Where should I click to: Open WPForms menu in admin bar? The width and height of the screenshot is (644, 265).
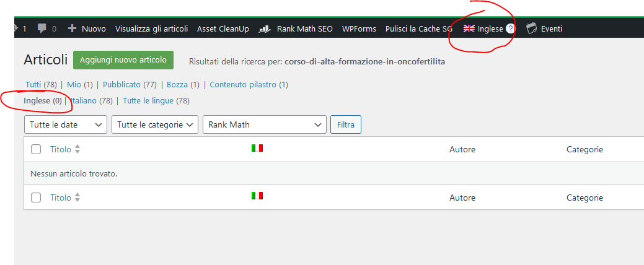(359, 28)
